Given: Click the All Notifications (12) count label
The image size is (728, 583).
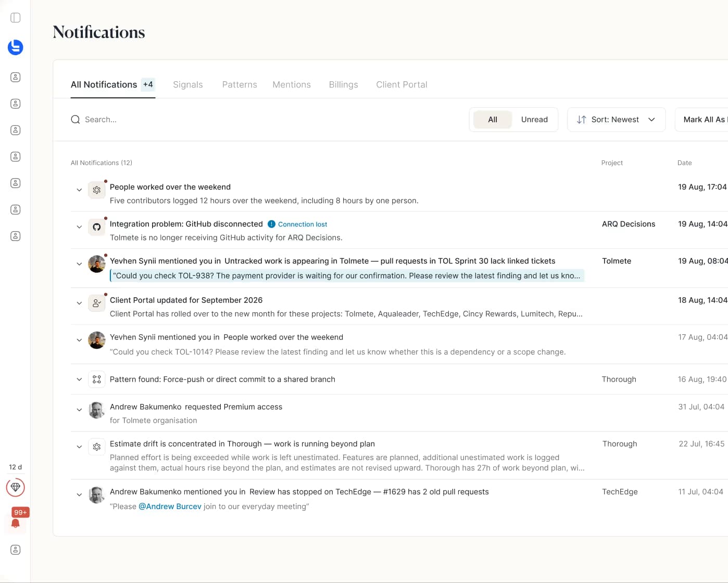Looking at the screenshot, I should tap(102, 163).
